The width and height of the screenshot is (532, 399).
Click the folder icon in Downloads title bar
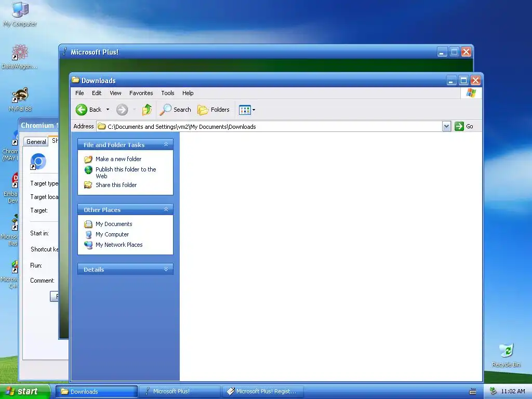75,80
